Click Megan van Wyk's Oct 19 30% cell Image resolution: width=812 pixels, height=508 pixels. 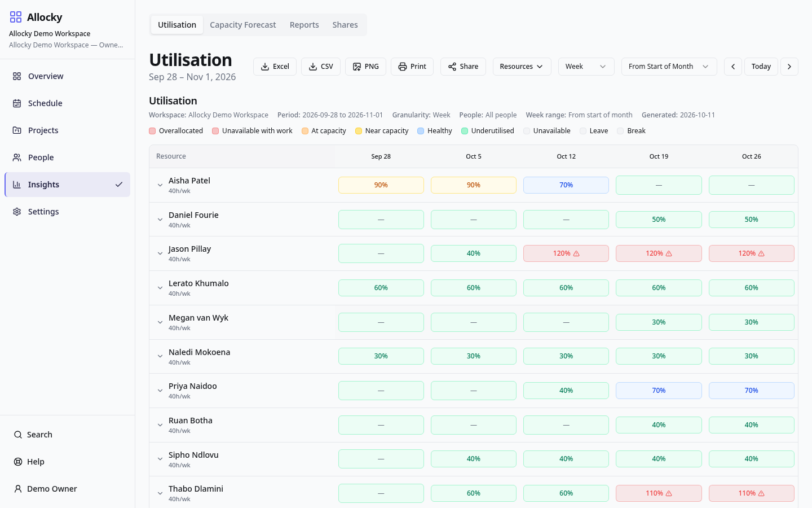coord(659,322)
